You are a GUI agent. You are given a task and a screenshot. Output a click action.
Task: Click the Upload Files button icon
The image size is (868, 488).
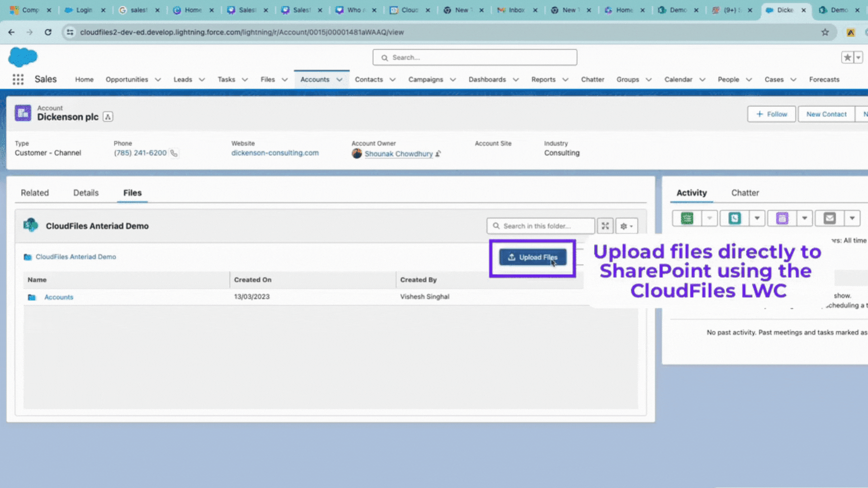pyautogui.click(x=511, y=257)
